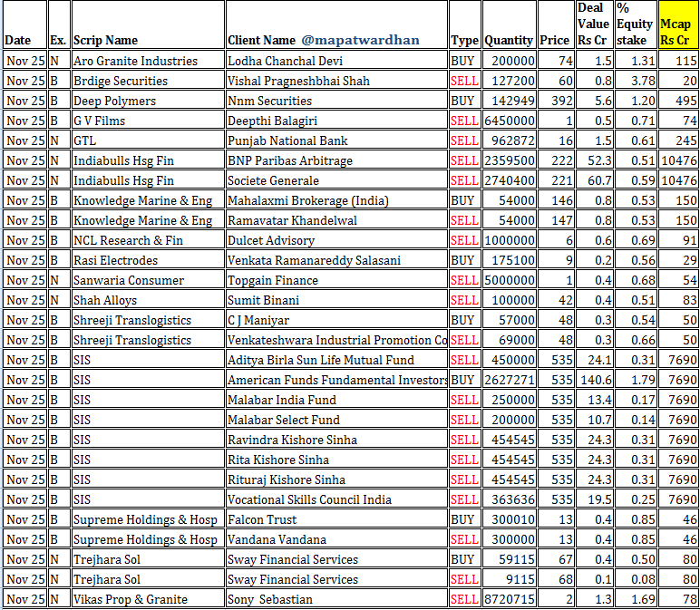Select 'Vikas Prop & Granite' cell

coord(148,598)
